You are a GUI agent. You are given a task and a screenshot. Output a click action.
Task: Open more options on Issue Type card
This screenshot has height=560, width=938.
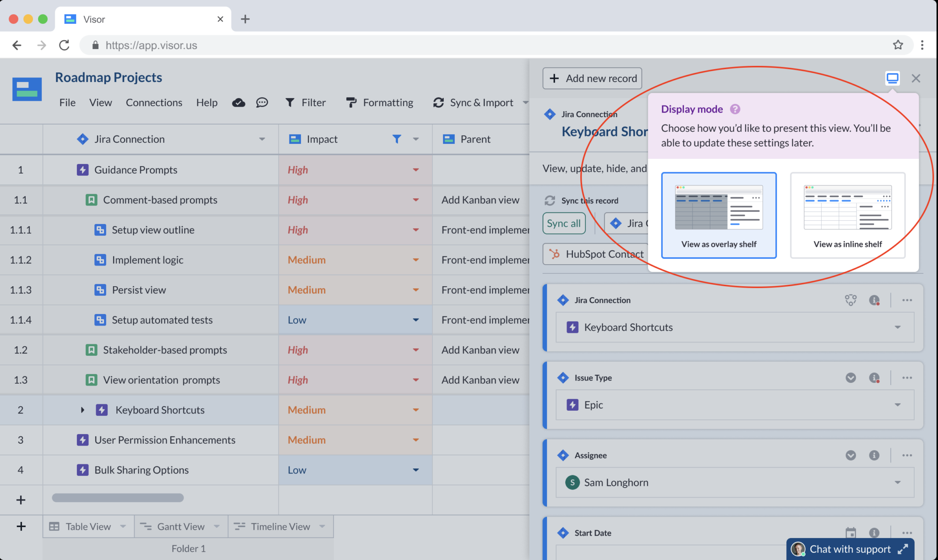click(x=907, y=378)
